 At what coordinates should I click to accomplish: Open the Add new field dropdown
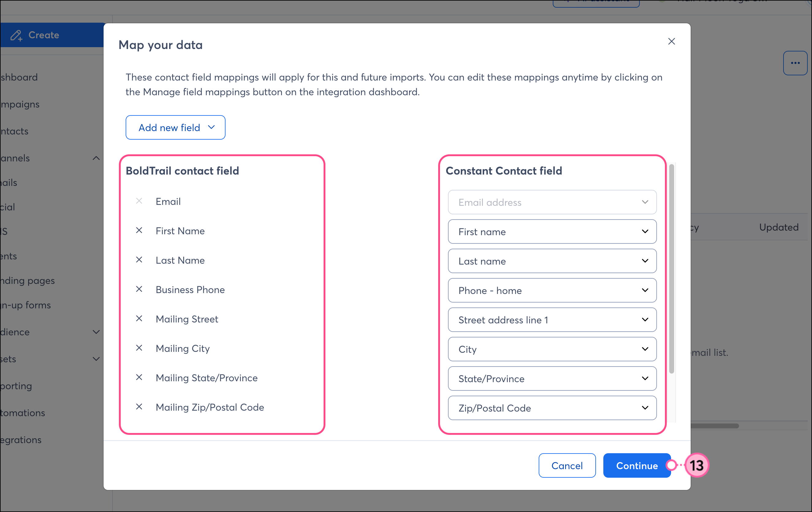point(175,127)
